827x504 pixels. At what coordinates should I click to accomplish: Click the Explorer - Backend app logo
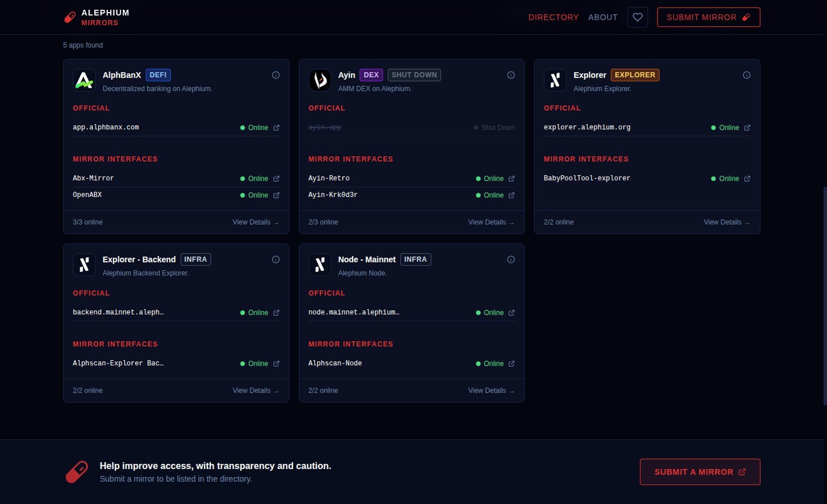[x=84, y=265]
